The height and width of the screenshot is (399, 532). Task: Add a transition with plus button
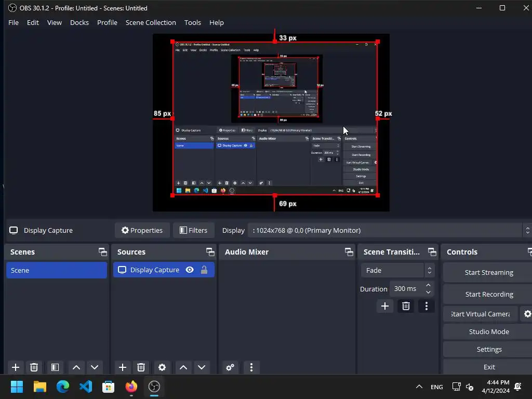pos(385,306)
